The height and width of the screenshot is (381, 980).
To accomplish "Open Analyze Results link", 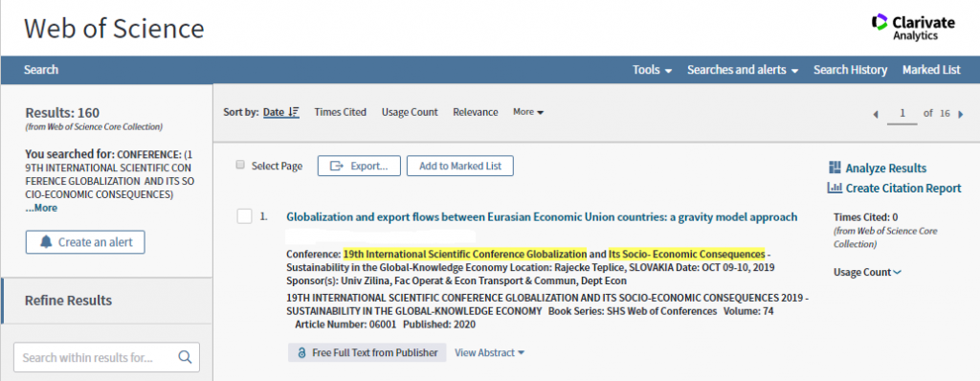I will [878, 168].
